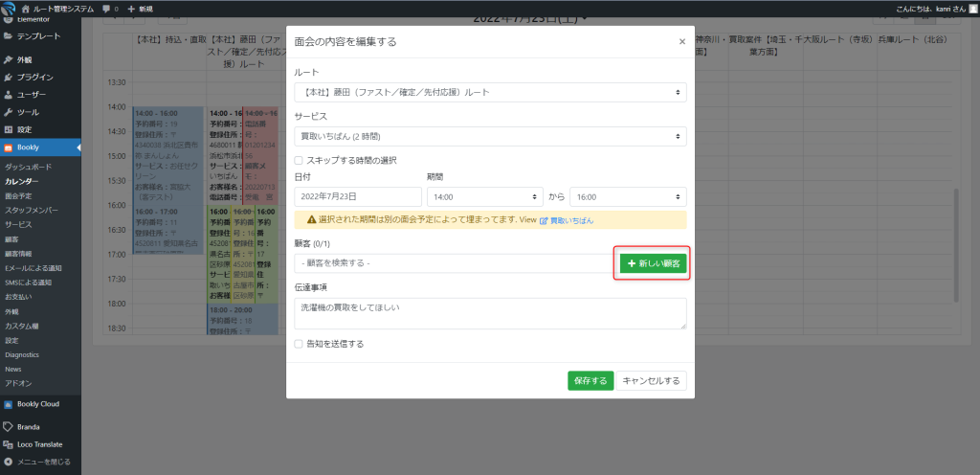
Task: Open the 14:00 start time dropdown
Action: coord(484,196)
